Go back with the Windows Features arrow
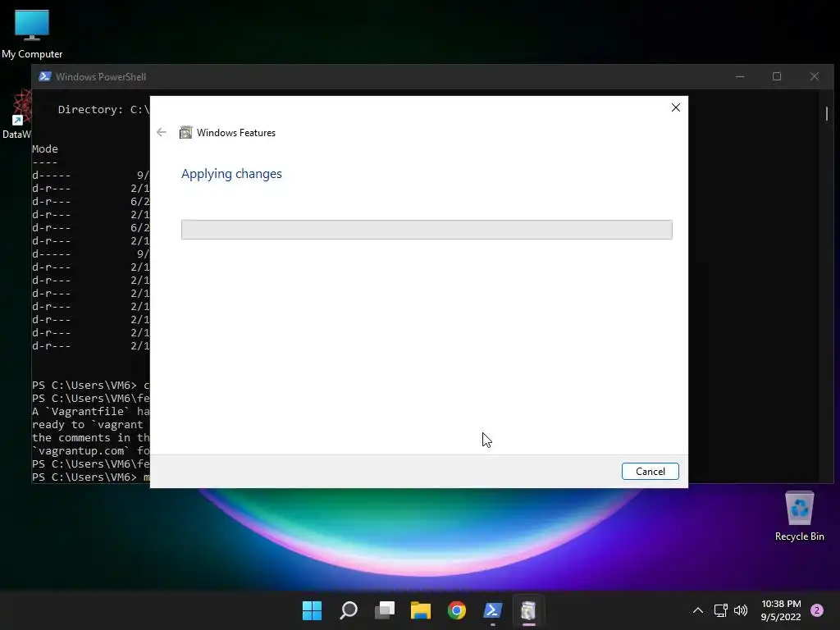Viewport: 840px width, 630px height. (x=162, y=132)
